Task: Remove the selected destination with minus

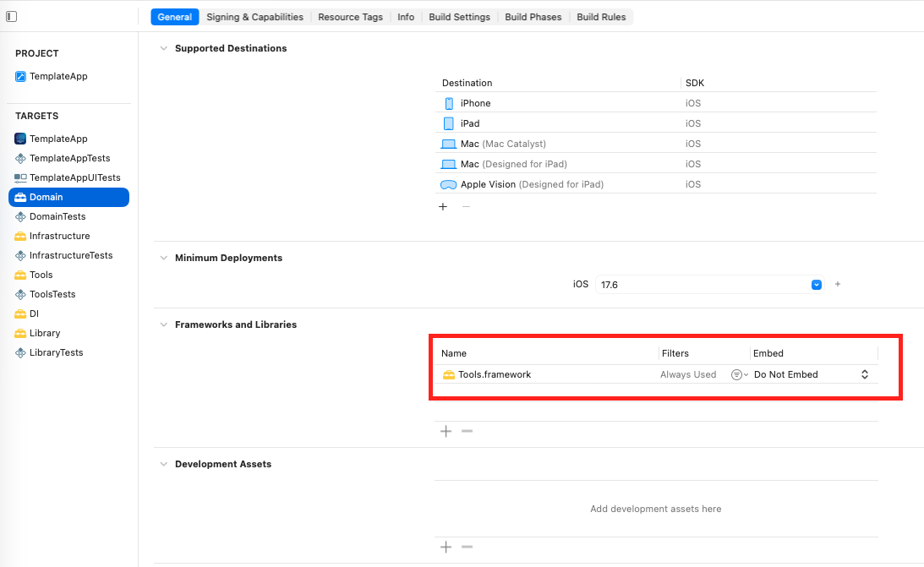Action: tap(466, 207)
